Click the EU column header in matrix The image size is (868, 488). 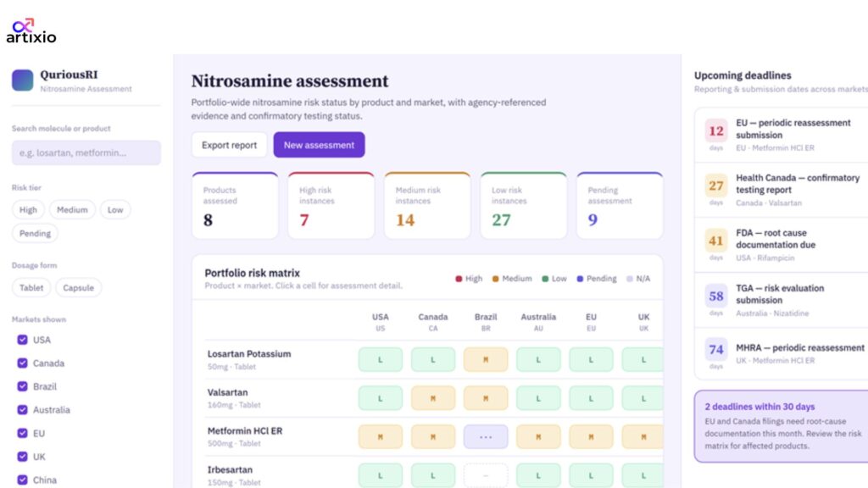(x=591, y=321)
